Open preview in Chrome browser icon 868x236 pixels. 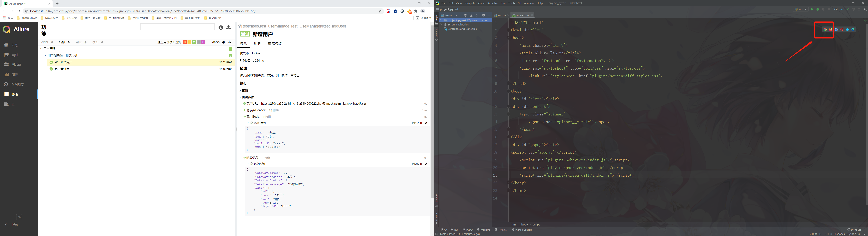coord(825,30)
